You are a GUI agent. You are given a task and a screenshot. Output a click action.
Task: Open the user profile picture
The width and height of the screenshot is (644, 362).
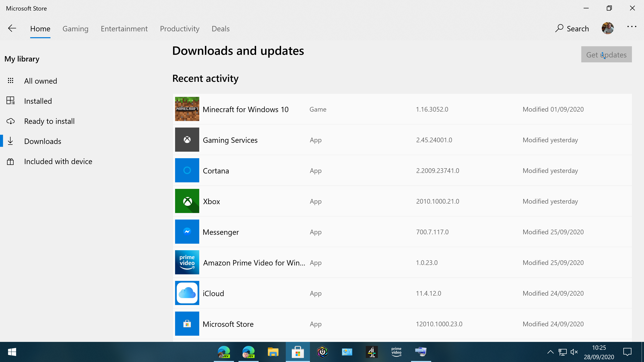pos(607,28)
